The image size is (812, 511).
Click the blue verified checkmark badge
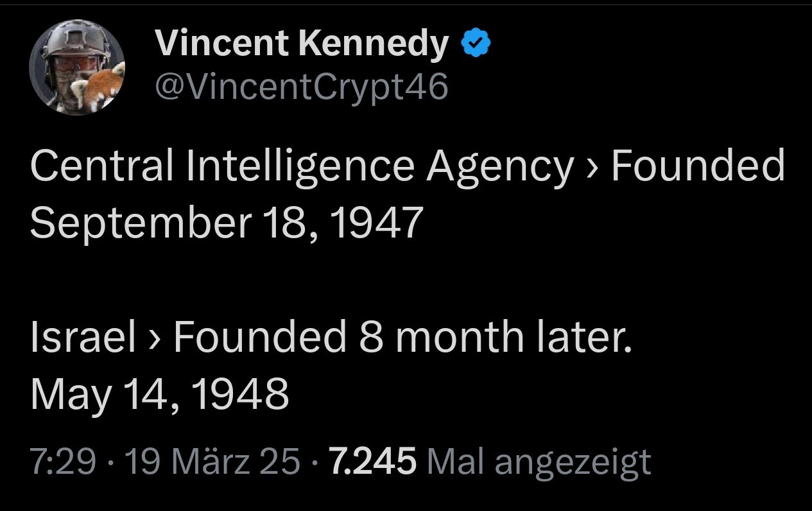click(x=476, y=44)
